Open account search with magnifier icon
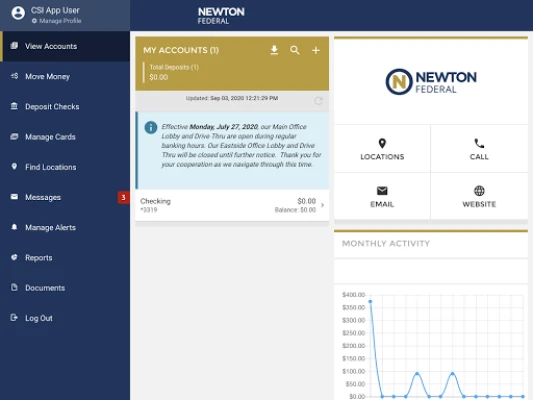The image size is (533, 400). [295, 50]
